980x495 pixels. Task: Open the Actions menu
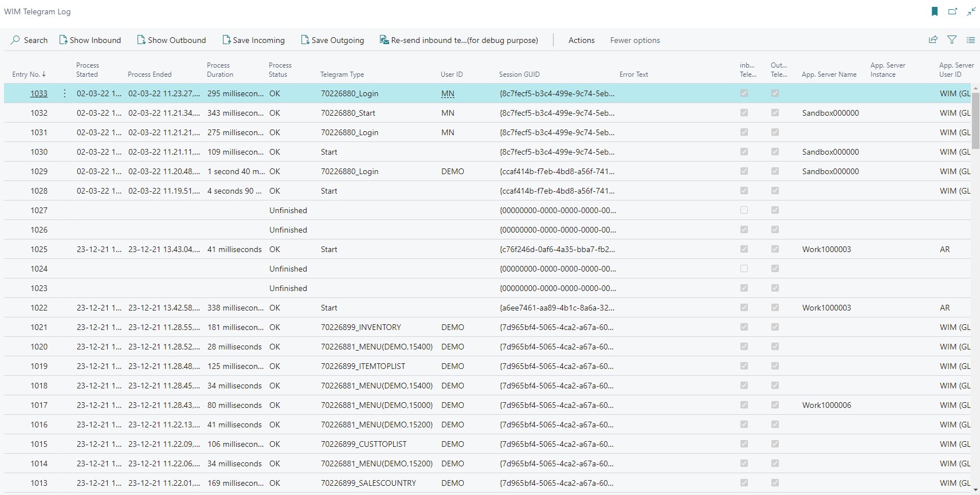click(x=581, y=40)
